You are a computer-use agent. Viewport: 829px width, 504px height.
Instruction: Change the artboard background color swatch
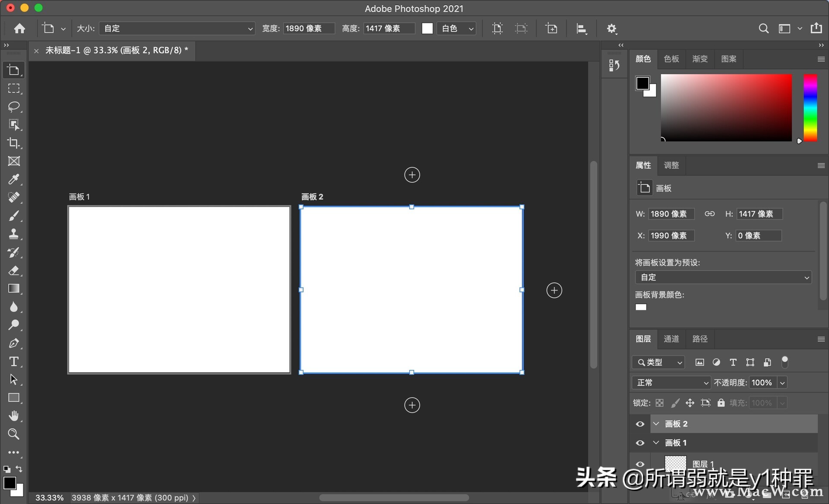[x=641, y=307]
